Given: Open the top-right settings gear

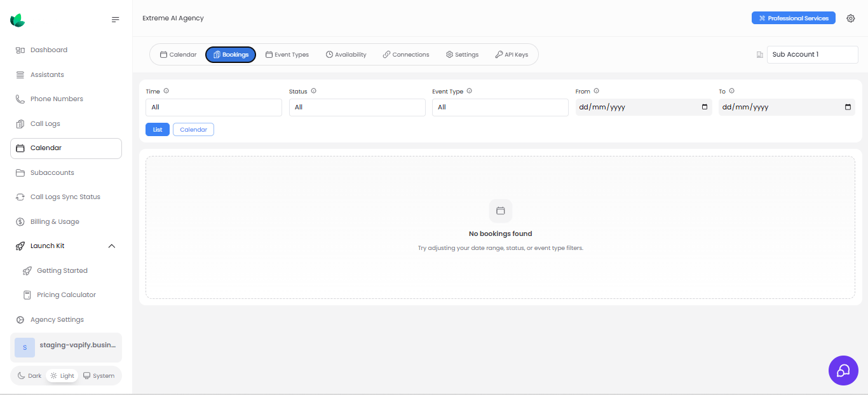Looking at the screenshot, I should (851, 18).
